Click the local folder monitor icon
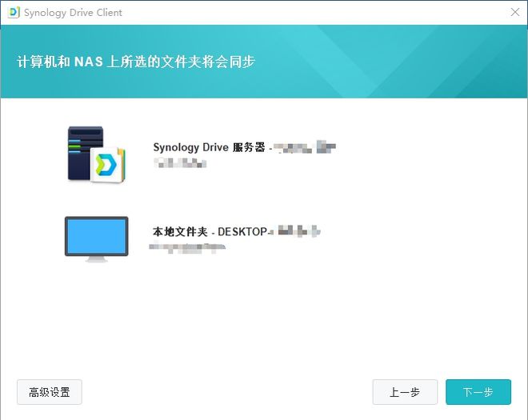The image size is (528, 420). [x=96, y=239]
